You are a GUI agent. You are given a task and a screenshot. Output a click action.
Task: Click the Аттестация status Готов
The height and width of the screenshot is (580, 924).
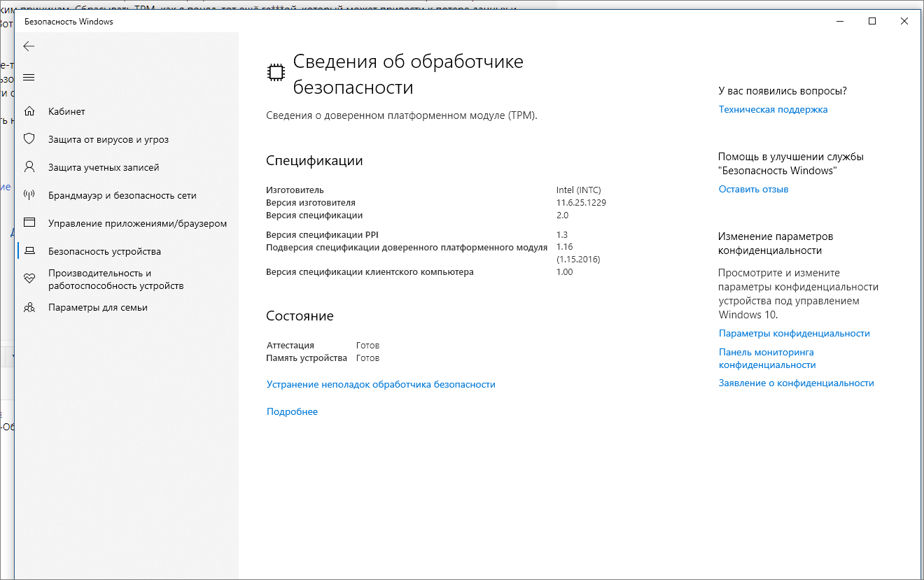click(x=367, y=345)
